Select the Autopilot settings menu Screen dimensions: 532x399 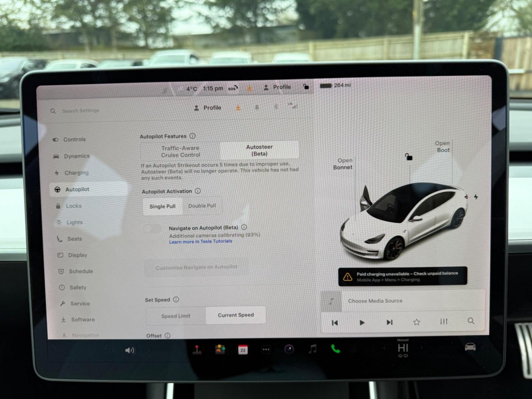click(x=88, y=189)
